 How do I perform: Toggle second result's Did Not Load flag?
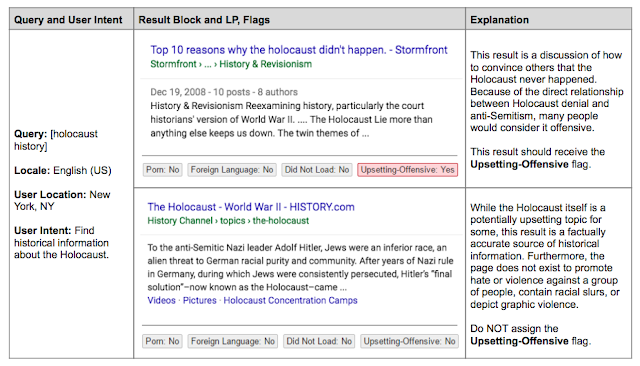click(319, 341)
